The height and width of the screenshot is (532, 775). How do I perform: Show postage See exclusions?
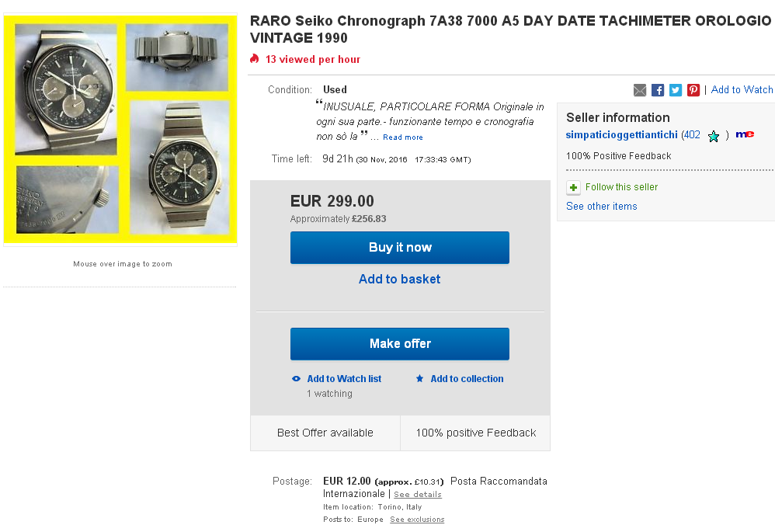click(x=417, y=520)
